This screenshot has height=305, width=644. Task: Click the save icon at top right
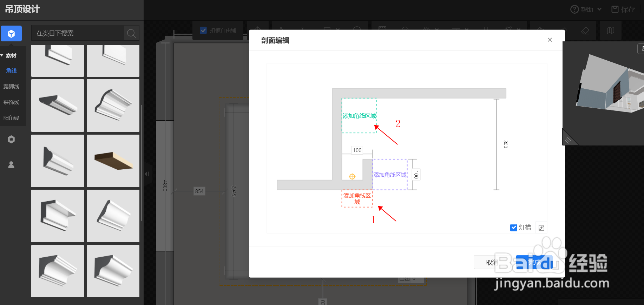pos(615,9)
